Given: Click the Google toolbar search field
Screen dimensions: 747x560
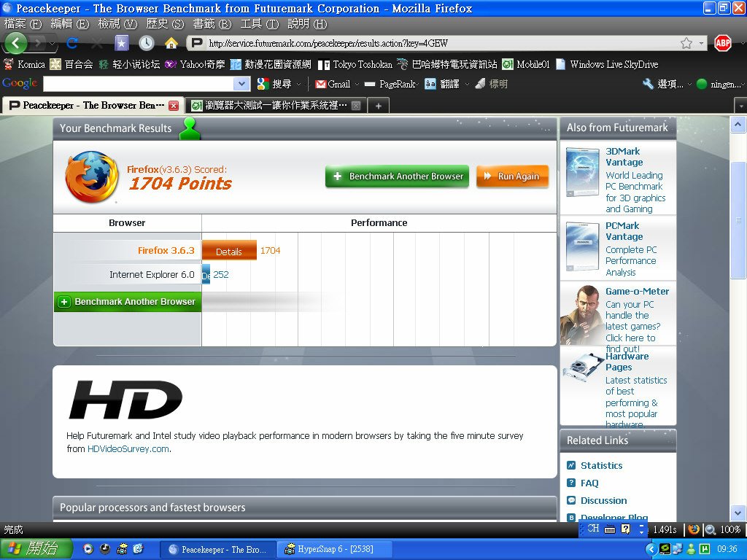Looking at the screenshot, I should [139, 85].
